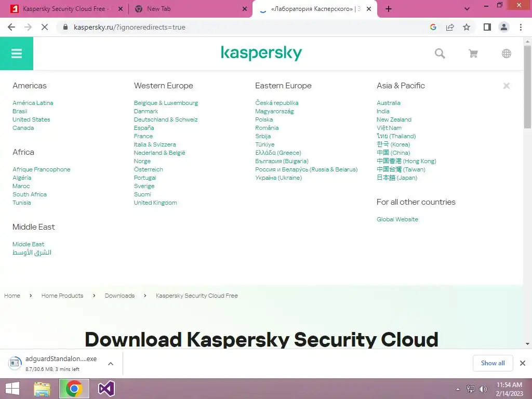
Task: Select Australia region link
Action: (x=389, y=103)
